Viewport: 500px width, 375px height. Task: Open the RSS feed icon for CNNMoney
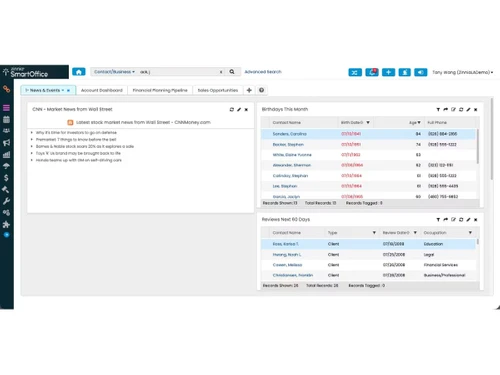point(70,122)
